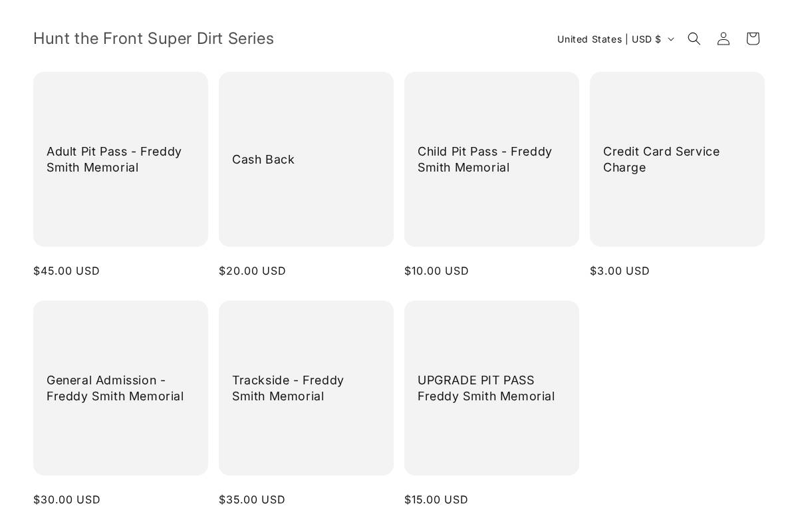
Task: Open the account login page
Action: [x=723, y=38]
